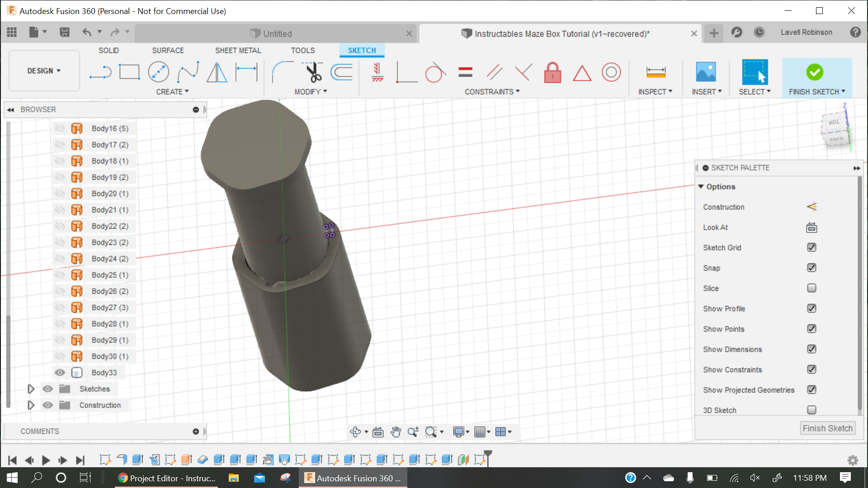Enable the 3D Sketch checkbox
The image size is (868, 488).
(x=811, y=410)
